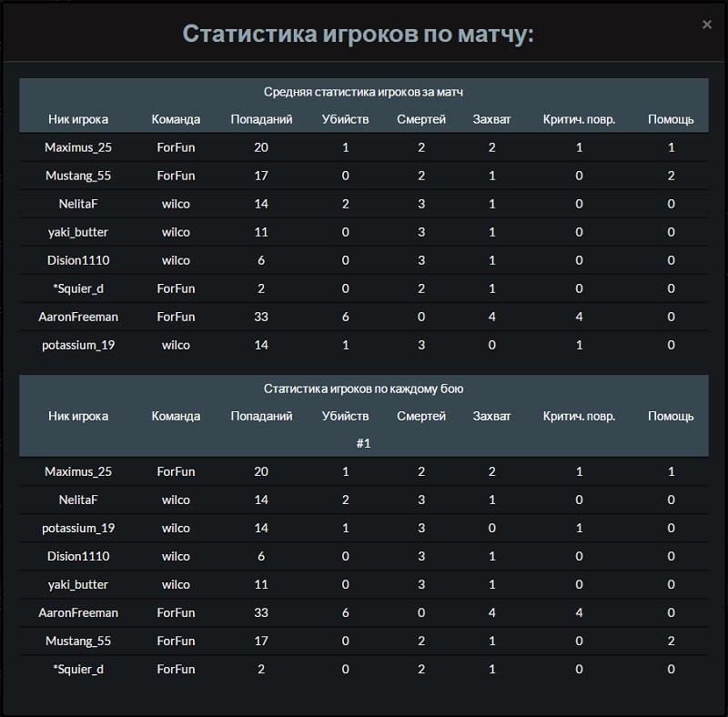Click the "Статистика игроков по матчу:" title

pyautogui.click(x=358, y=34)
